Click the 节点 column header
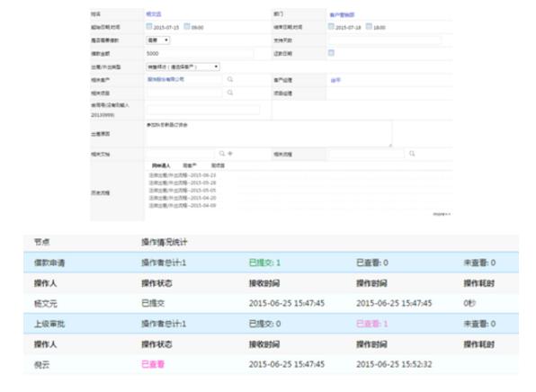 [x=41, y=242]
